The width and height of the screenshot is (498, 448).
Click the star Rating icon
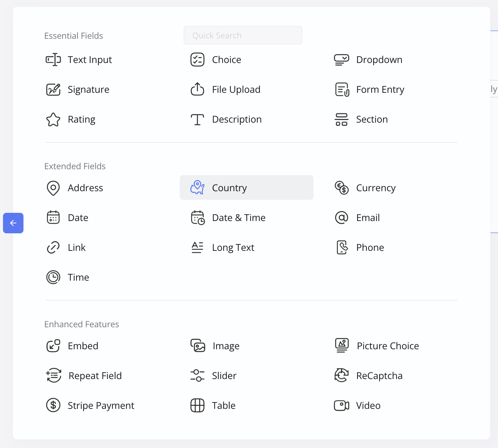click(53, 119)
